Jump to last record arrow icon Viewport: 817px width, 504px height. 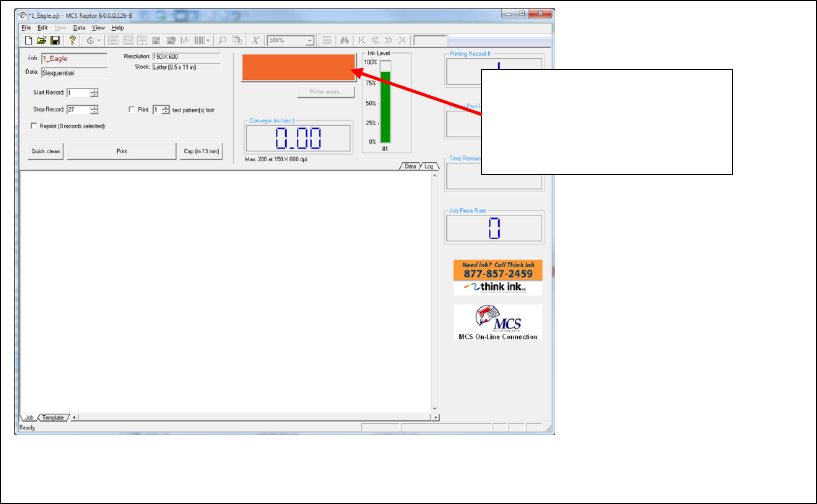[402, 40]
